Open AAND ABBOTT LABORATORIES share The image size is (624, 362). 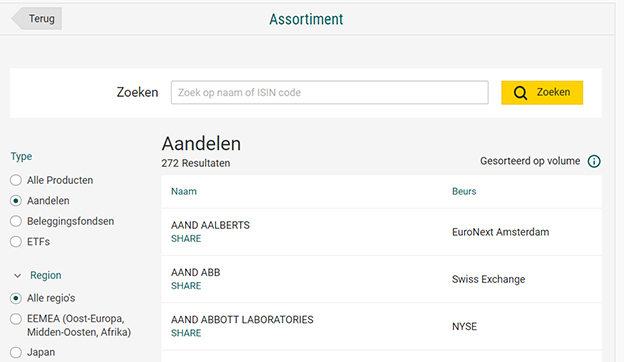tap(381, 327)
